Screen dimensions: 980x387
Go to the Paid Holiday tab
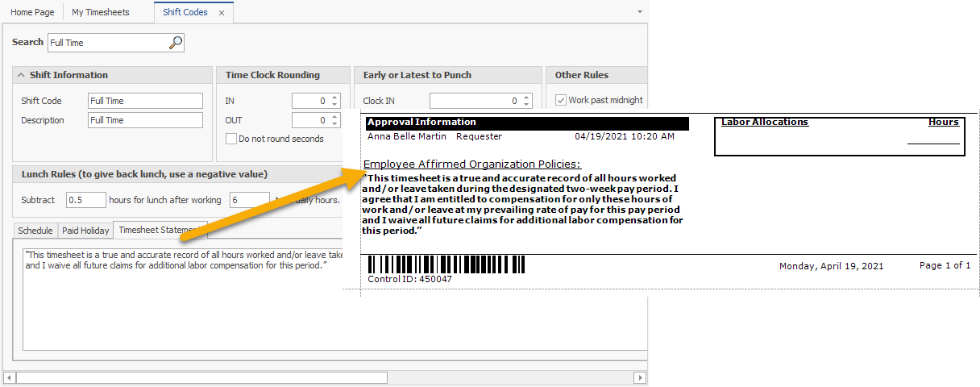pyautogui.click(x=85, y=231)
